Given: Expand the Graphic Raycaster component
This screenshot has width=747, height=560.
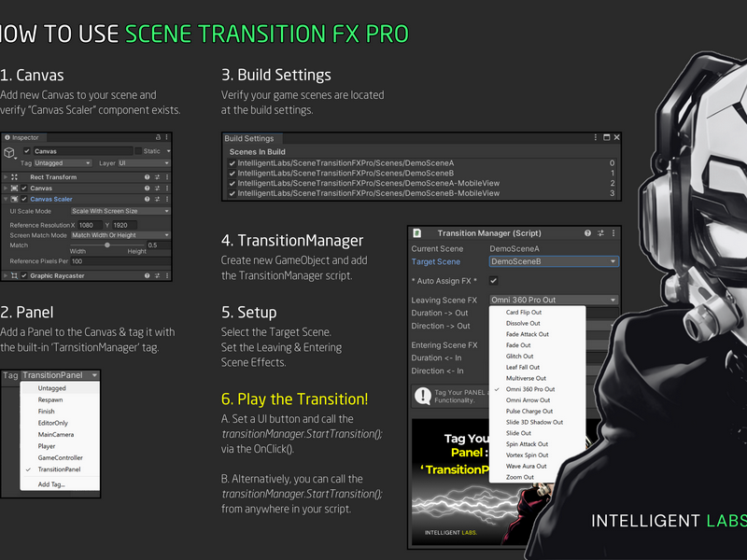Looking at the screenshot, I should pyautogui.click(x=6, y=275).
